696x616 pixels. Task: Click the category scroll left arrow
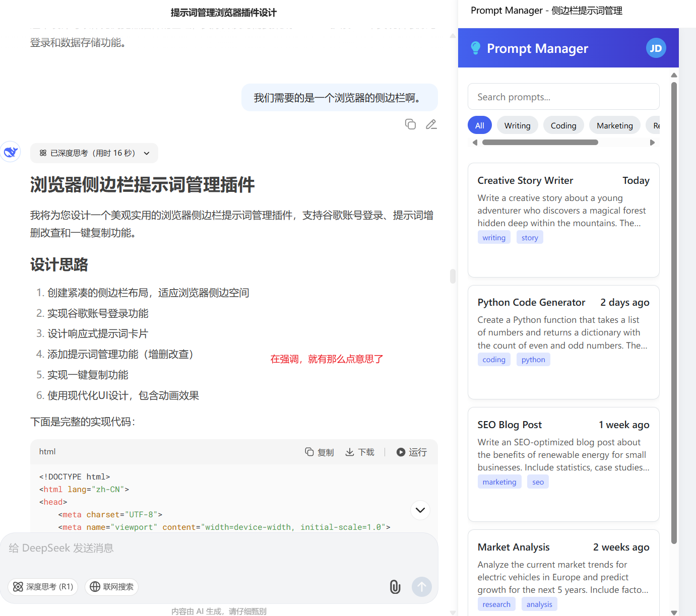pyautogui.click(x=475, y=143)
